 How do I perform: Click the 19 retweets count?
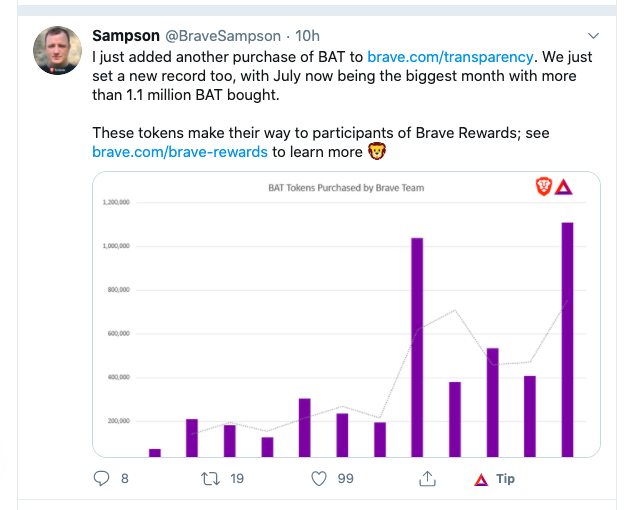(x=237, y=479)
